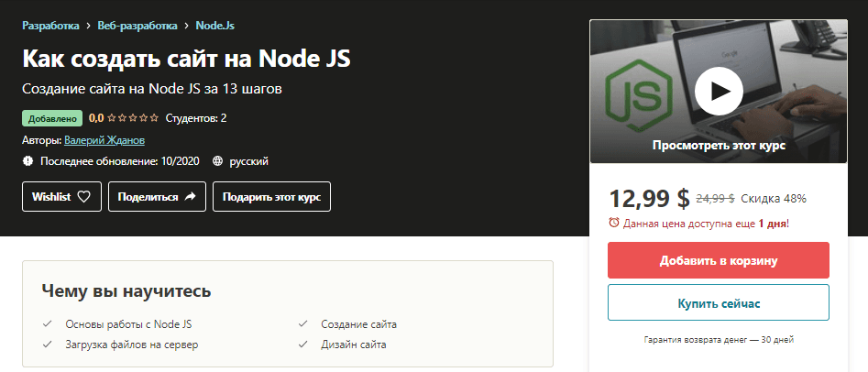Go to Веб-разработка breadcrumb category
The height and width of the screenshot is (372, 868).
pos(137,26)
